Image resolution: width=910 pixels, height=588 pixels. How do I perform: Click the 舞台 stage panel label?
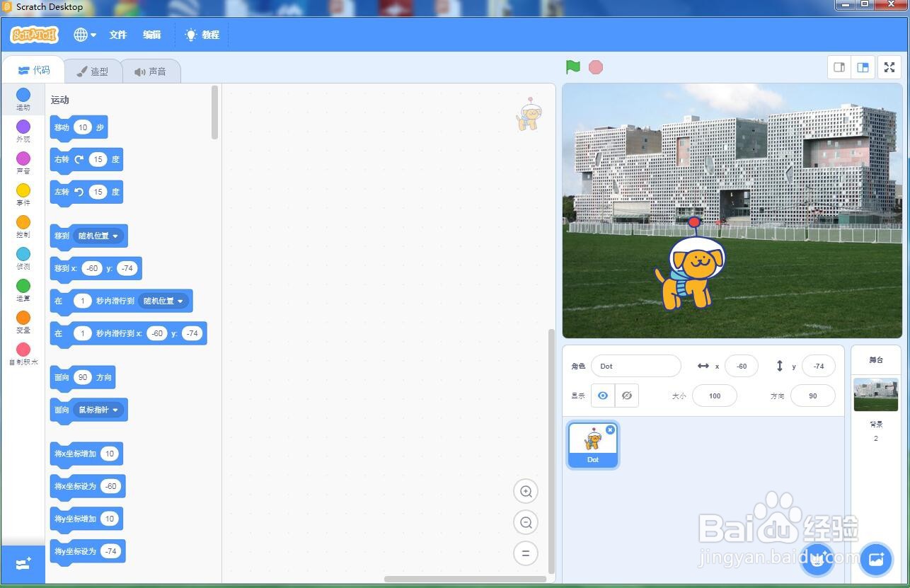(x=876, y=360)
